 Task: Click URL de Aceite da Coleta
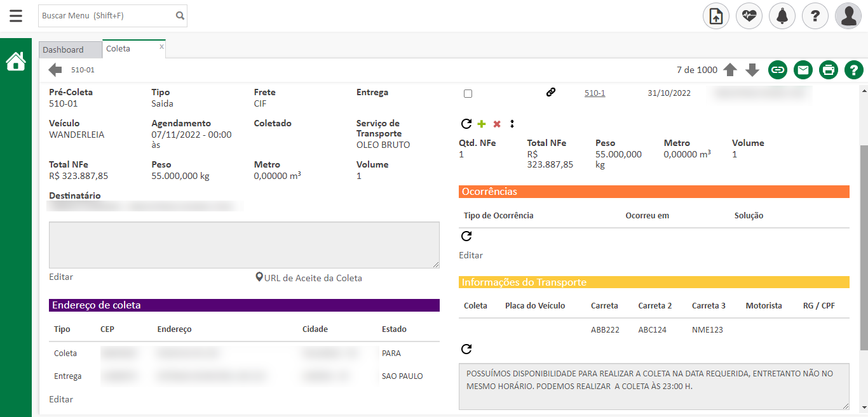[313, 278]
